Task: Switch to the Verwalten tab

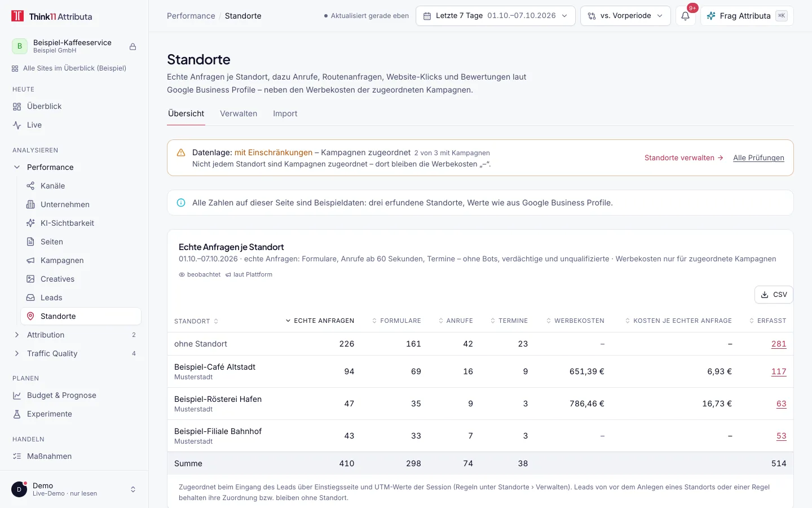Action: [x=239, y=113]
